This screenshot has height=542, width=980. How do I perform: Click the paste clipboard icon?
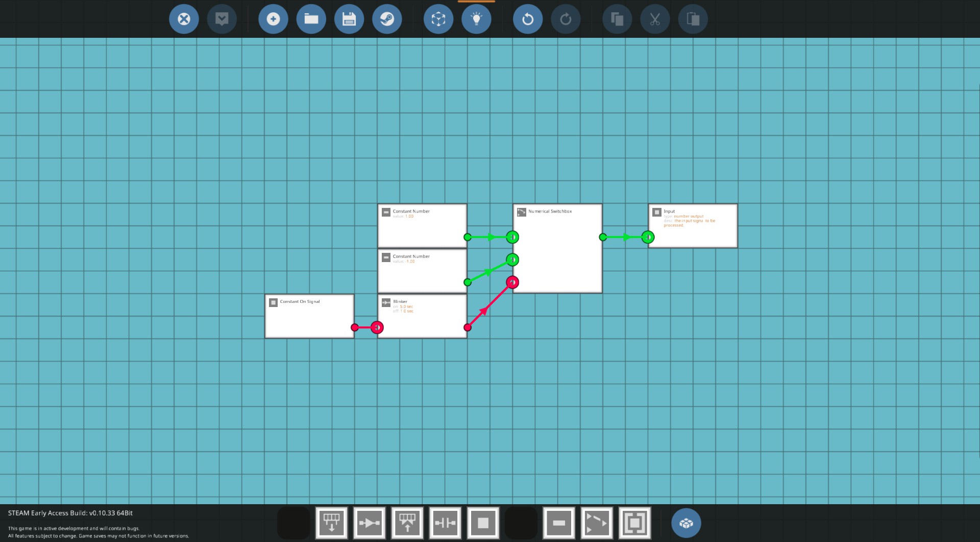tap(693, 19)
